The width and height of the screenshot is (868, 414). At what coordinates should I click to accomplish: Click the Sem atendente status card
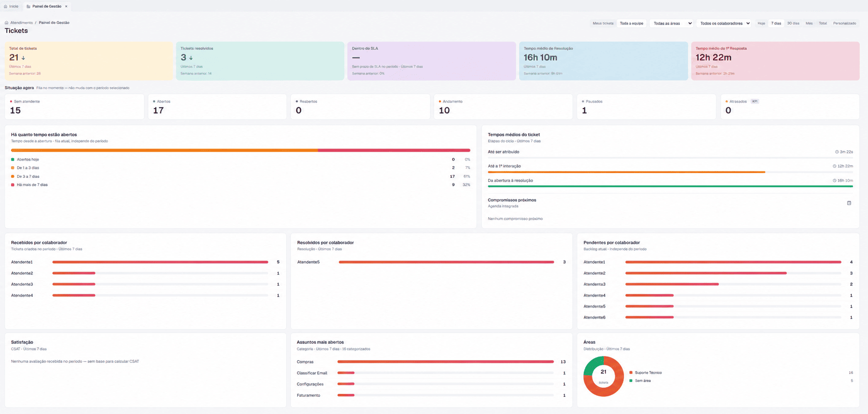pos(75,107)
